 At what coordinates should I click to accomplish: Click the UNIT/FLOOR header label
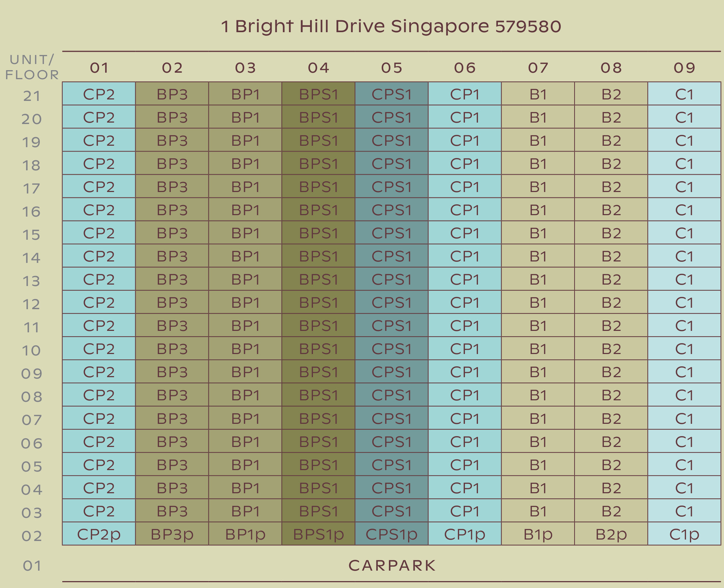click(x=32, y=67)
